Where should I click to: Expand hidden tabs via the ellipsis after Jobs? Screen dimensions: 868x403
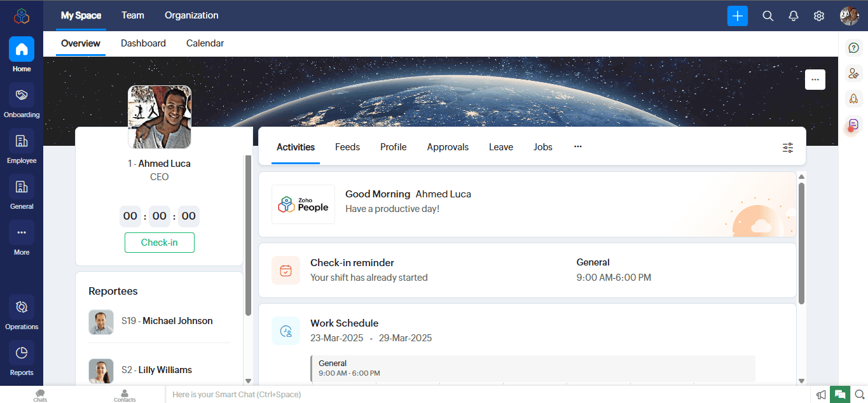(x=577, y=146)
